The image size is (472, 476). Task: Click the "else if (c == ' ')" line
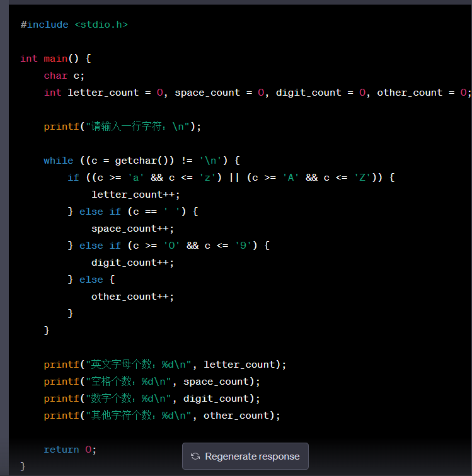click(x=133, y=212)
